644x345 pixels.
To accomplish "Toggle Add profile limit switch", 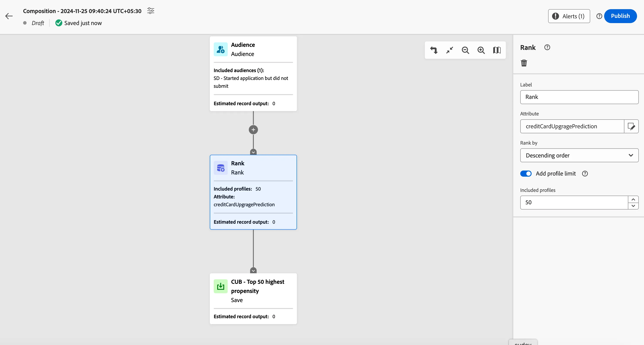I will click(526, 174).
